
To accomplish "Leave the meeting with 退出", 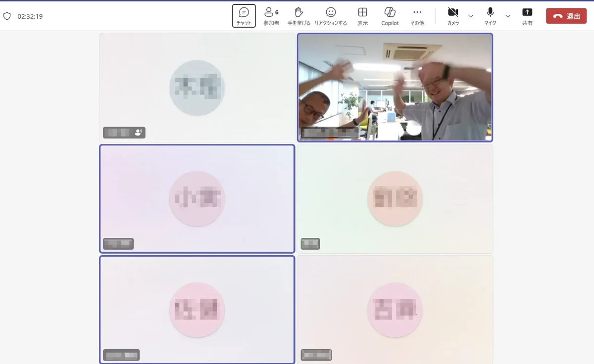I will point(566,16).
